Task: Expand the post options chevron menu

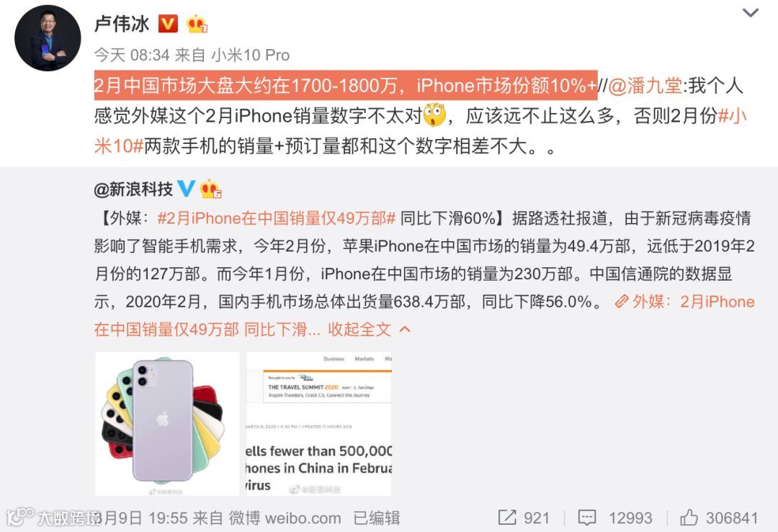Action: click(x=750, y=12)
